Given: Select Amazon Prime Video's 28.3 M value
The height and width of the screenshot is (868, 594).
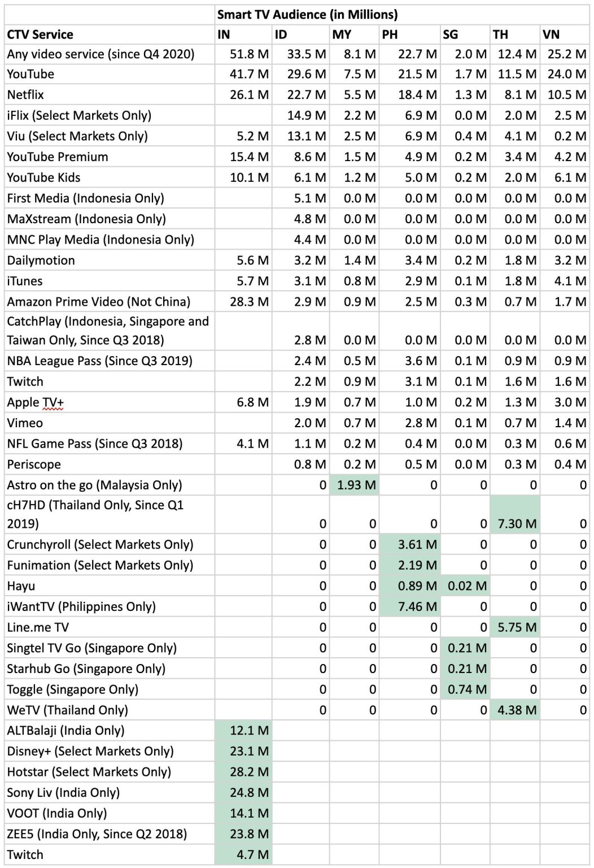Looking at the screenshot, I should click(243, 302).
